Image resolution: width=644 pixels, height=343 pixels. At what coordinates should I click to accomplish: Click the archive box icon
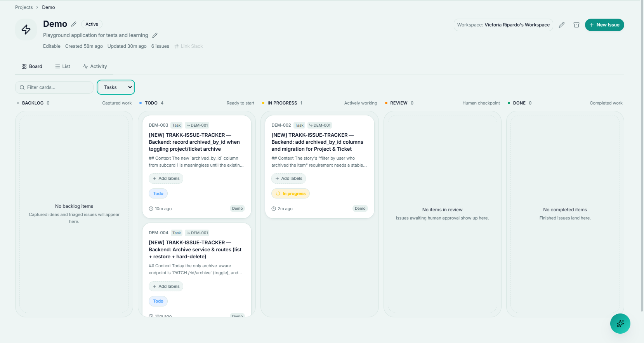pyautogui.click(x=576, y=25)
